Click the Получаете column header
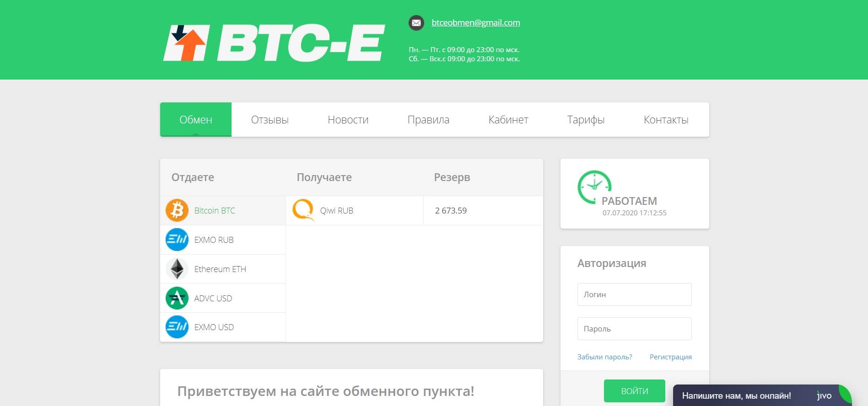This screenshot has width=868, height=406. click(324, 177)
